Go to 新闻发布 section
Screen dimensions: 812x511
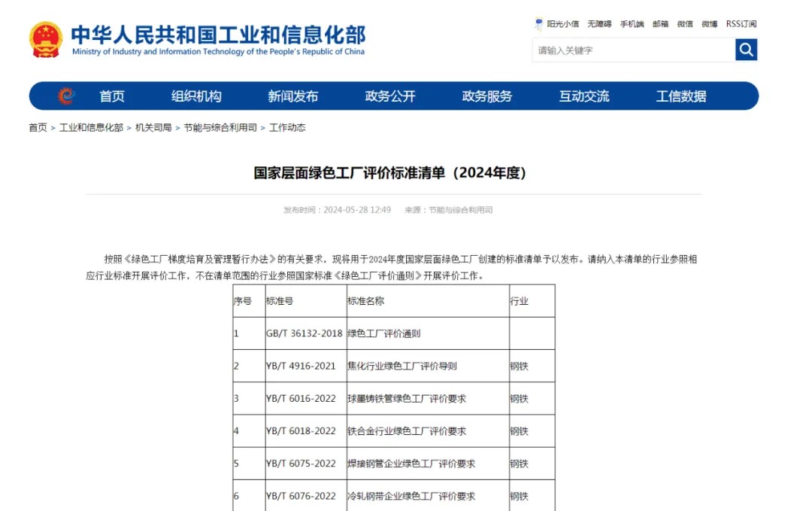click(293, 96)
